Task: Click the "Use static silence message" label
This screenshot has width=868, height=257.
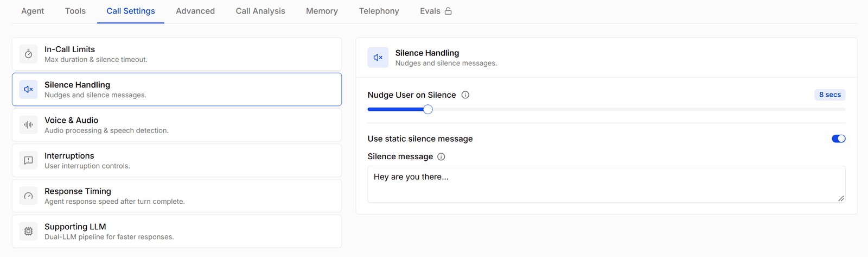Action: pyautogui.click(x=420, y=139)
